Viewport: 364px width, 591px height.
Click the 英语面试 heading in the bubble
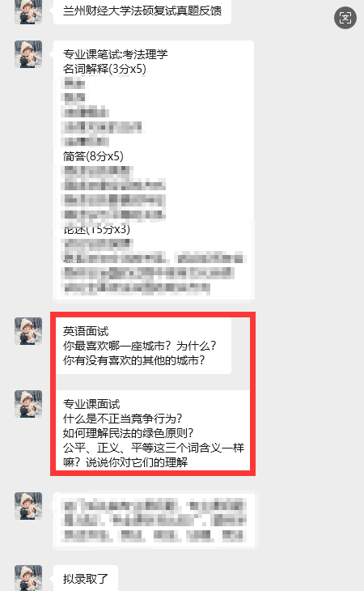pos(86,331)
